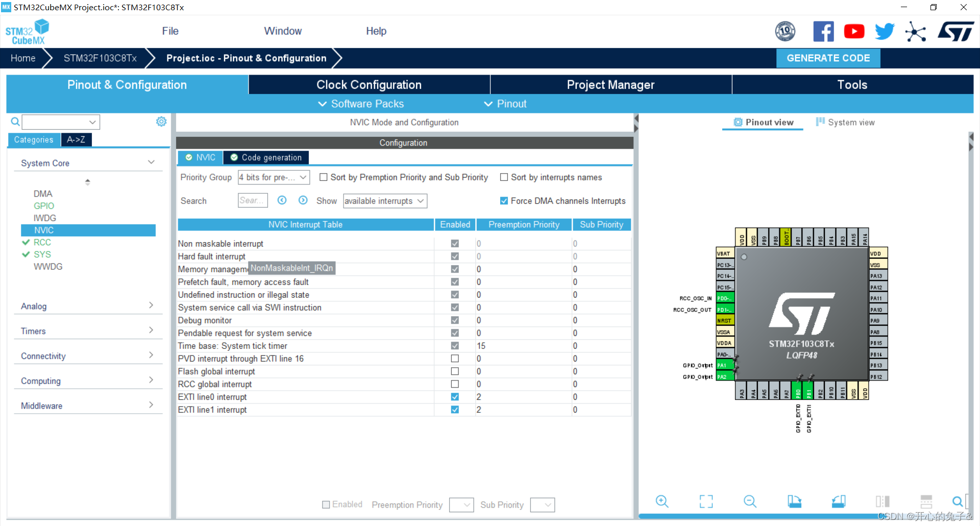
Task: Enable Flash global interrupt checkbox
Action: [x=455, y=371]
